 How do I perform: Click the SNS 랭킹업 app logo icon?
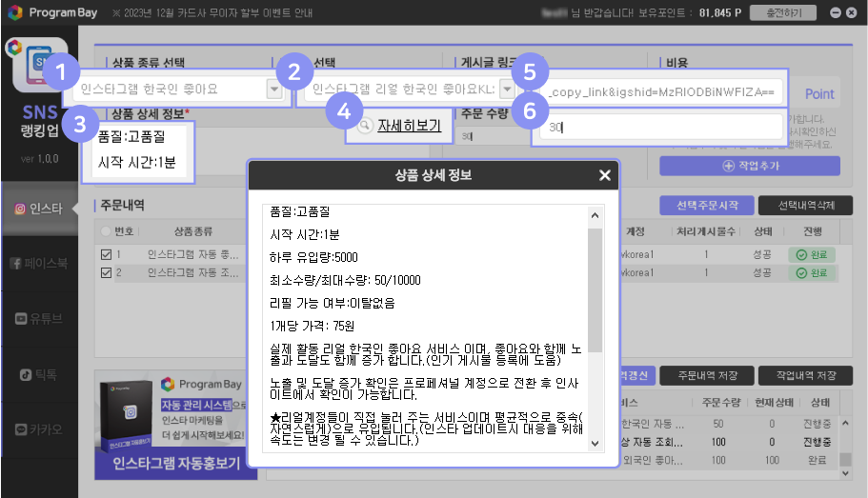pos(40,69)
